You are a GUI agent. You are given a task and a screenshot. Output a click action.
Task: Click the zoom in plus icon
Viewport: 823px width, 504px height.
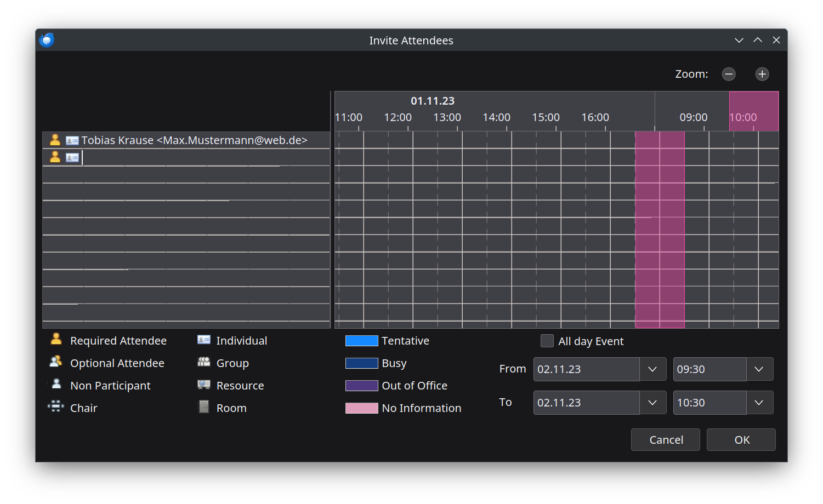(x=762, y=74)
